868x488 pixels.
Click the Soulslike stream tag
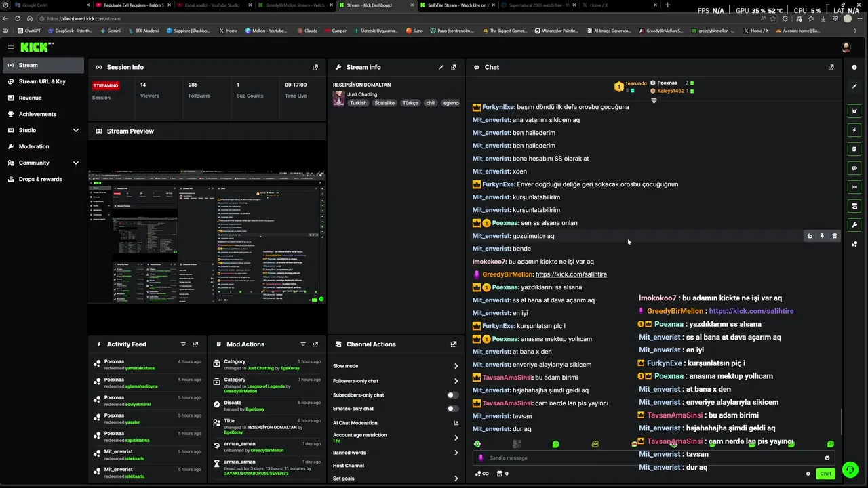pos(384,103)
